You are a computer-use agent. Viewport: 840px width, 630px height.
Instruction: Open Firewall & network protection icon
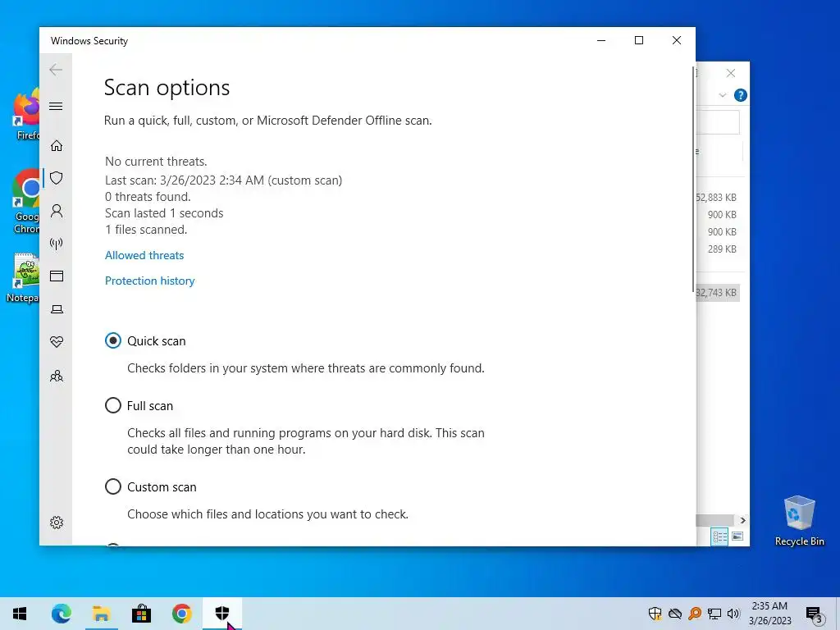[57, 244]
